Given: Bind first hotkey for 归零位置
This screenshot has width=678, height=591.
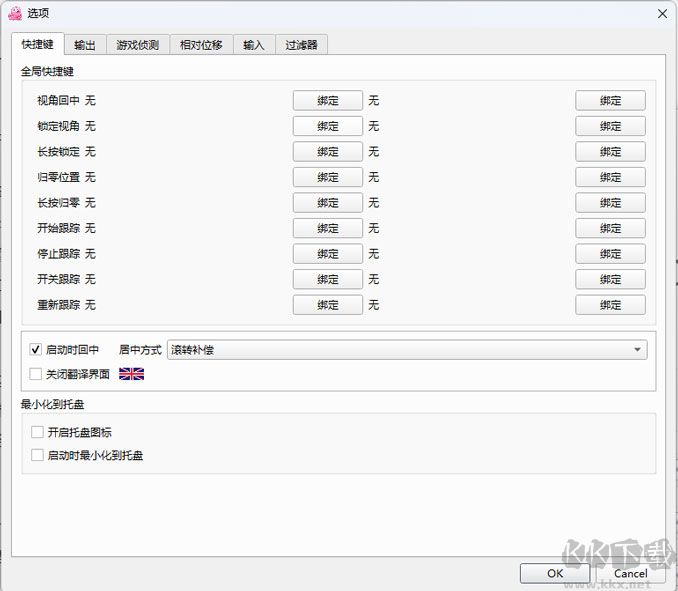Looking at the screenshot, I should pos(328,177).
